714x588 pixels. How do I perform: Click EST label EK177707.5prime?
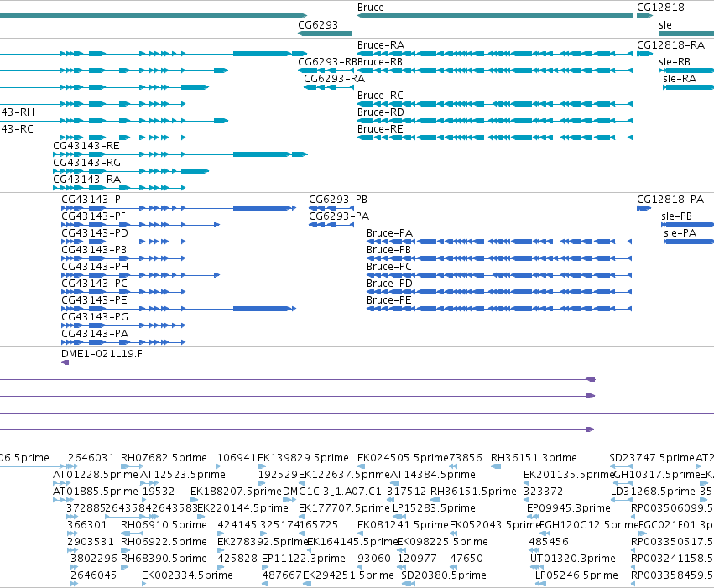344,509
